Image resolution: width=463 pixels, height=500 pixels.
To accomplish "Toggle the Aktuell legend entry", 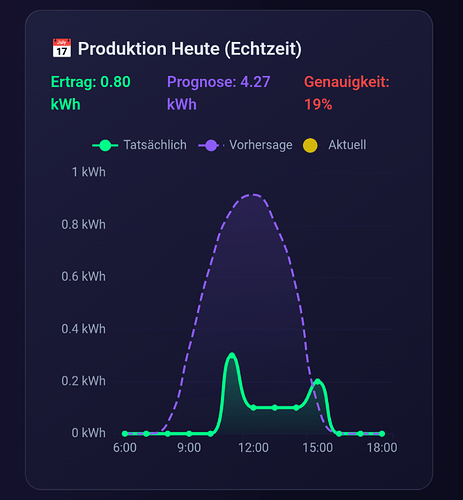I will pyautogui.click(x=334, y=145).
